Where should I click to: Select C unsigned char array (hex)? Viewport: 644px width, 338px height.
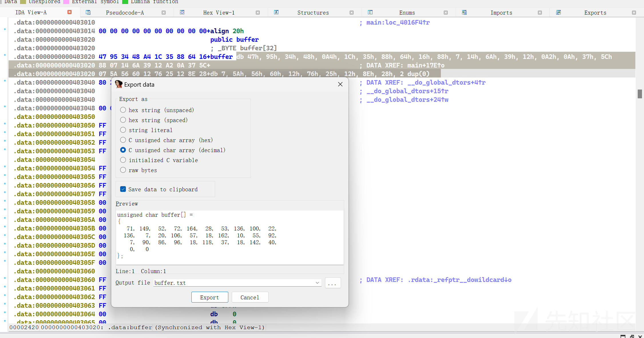tap(167, 140)
